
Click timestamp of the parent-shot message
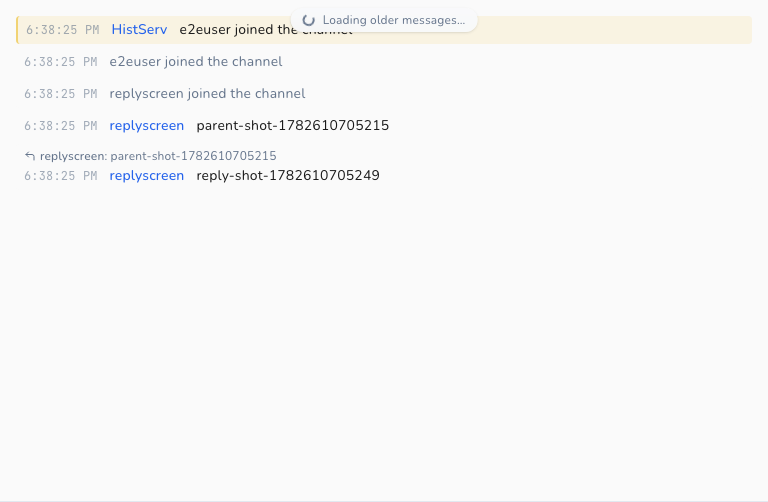click(x=61, y=126)
